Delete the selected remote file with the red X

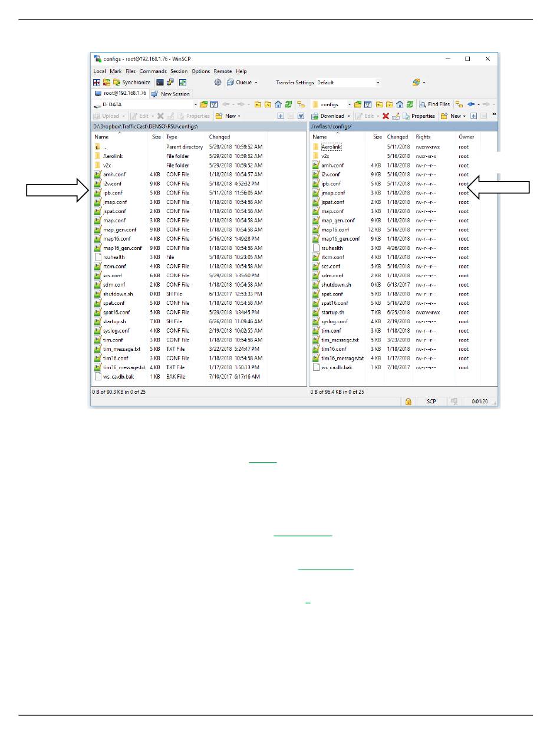pos(386,116)
